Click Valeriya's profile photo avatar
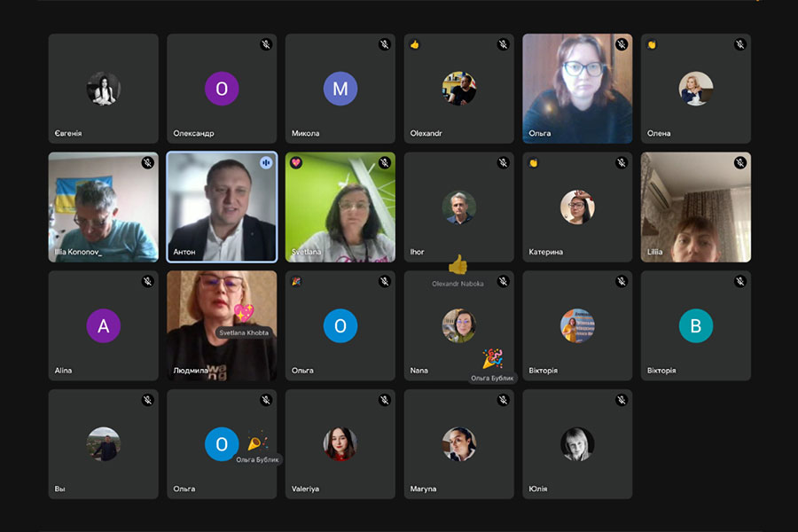798x532 pixels. 340,444
